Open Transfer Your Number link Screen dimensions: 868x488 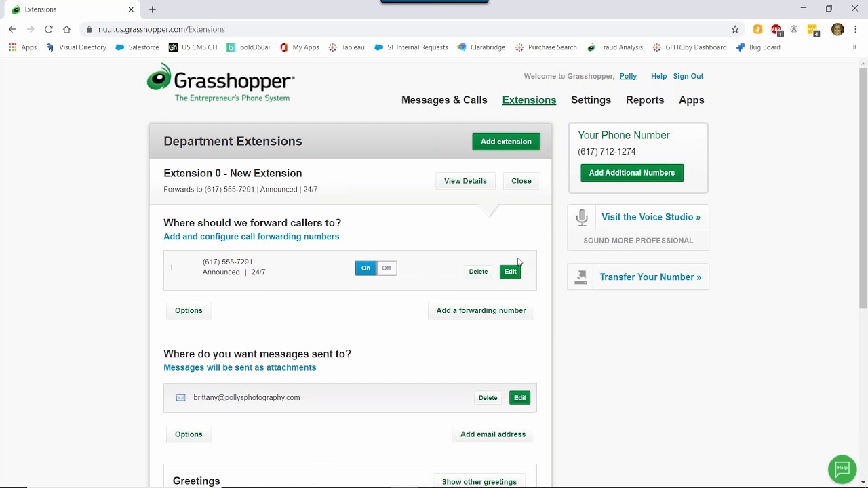point(650,277)
